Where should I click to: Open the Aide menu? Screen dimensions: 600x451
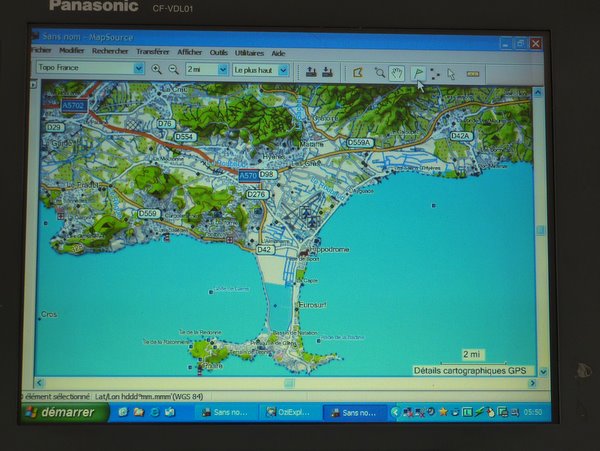coord(278,53)
